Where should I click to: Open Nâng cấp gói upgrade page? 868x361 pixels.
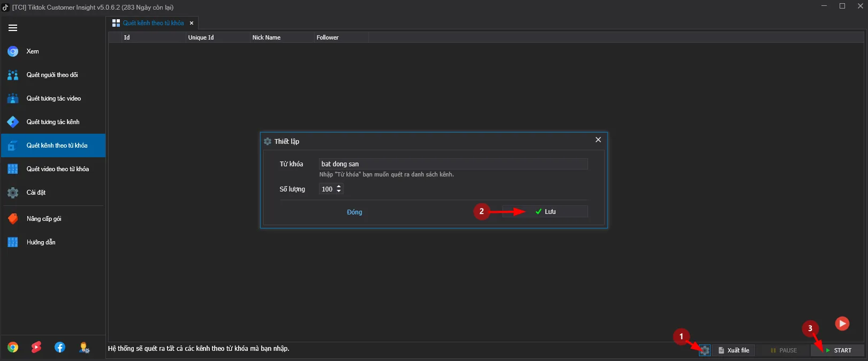click(53, 219)
